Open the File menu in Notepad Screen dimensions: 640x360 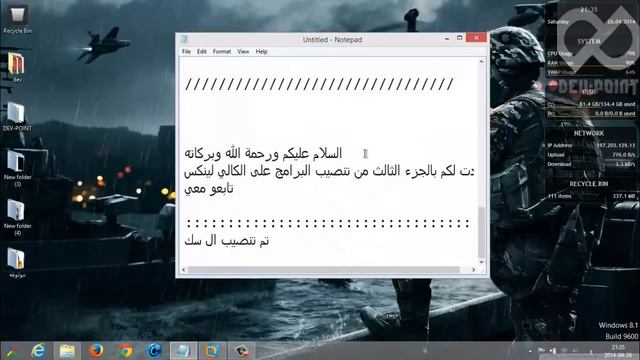186,51
